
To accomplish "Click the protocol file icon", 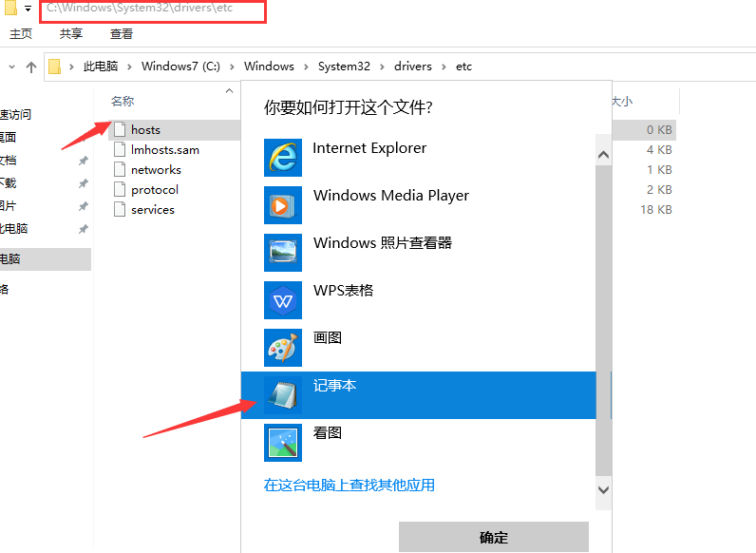I will (x=120, y=190).
